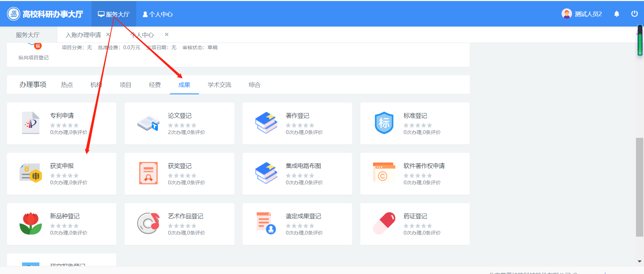Click the 测试人员2 user avatar

566,14
